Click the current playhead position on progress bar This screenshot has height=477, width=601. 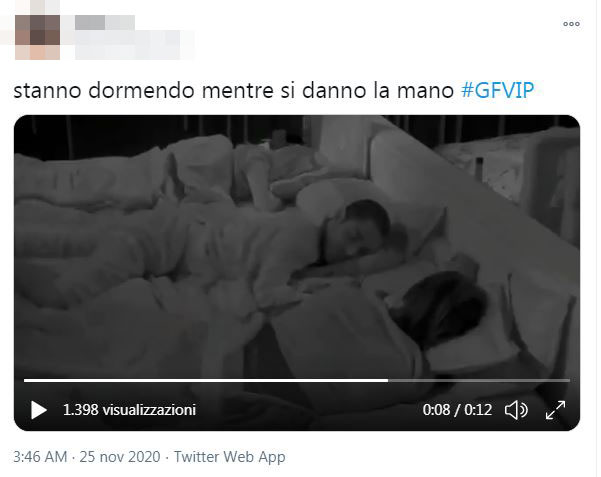pyautogui.click(x=388, y=380)
